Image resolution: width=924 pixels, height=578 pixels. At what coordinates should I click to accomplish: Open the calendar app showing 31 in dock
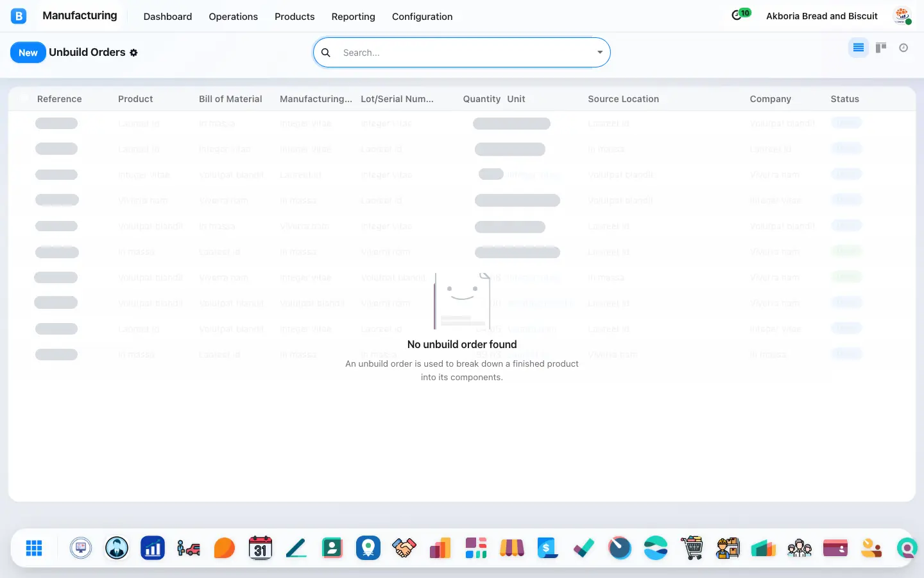261,548
